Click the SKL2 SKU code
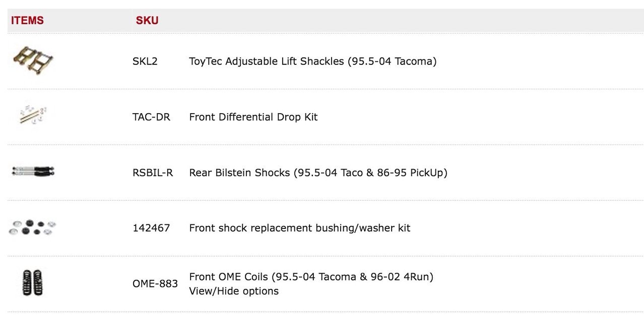The image size is (644, 317). (x=145, y=61)
